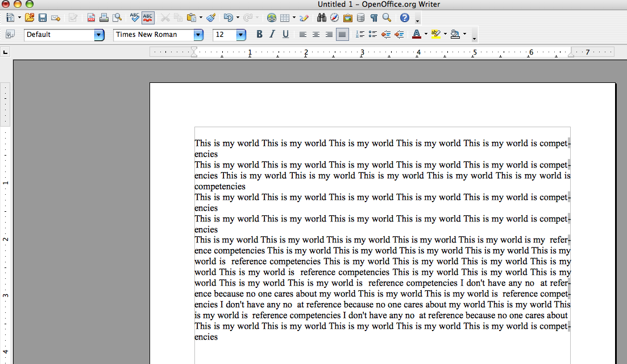Click the Format Paintbrush icon

coord(211,18)
